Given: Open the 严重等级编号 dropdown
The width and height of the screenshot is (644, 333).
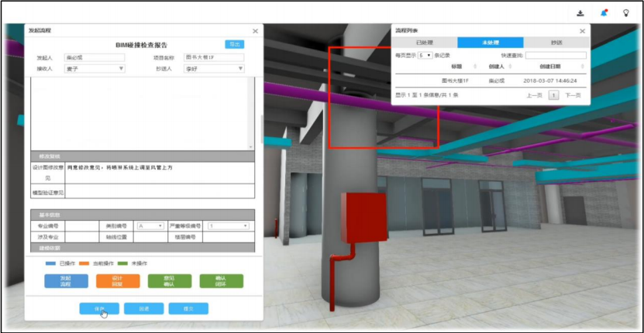Looking at the screenshot, I should coord(228,226).
